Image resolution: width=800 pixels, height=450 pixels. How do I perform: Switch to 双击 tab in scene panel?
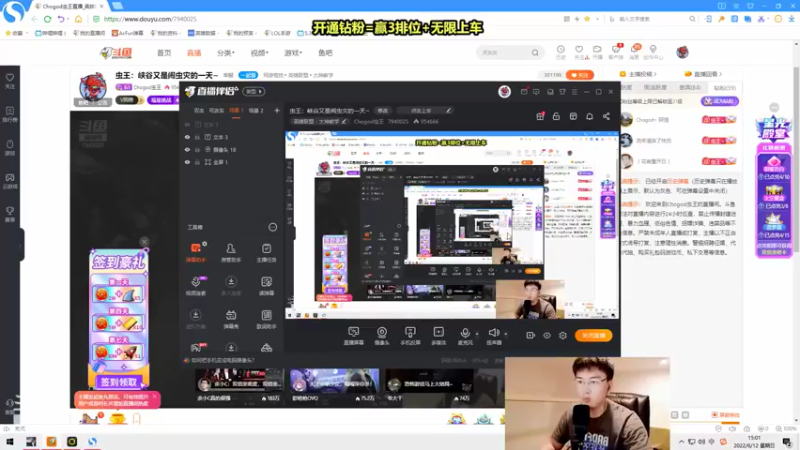click(199, 111)
